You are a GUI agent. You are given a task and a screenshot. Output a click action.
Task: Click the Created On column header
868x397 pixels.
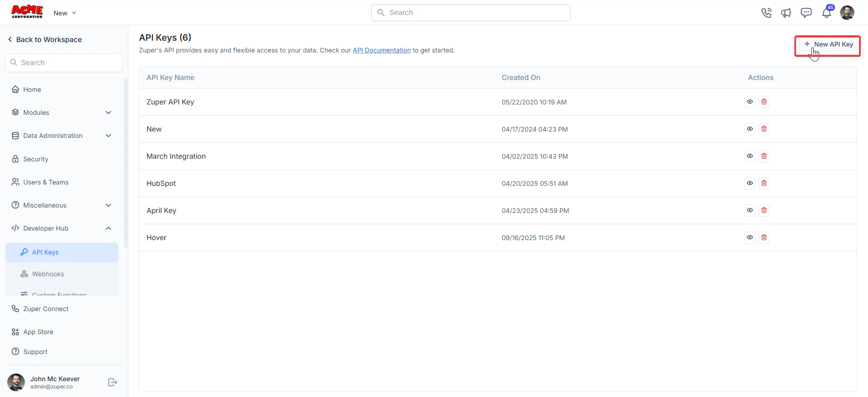coord(521,78)
